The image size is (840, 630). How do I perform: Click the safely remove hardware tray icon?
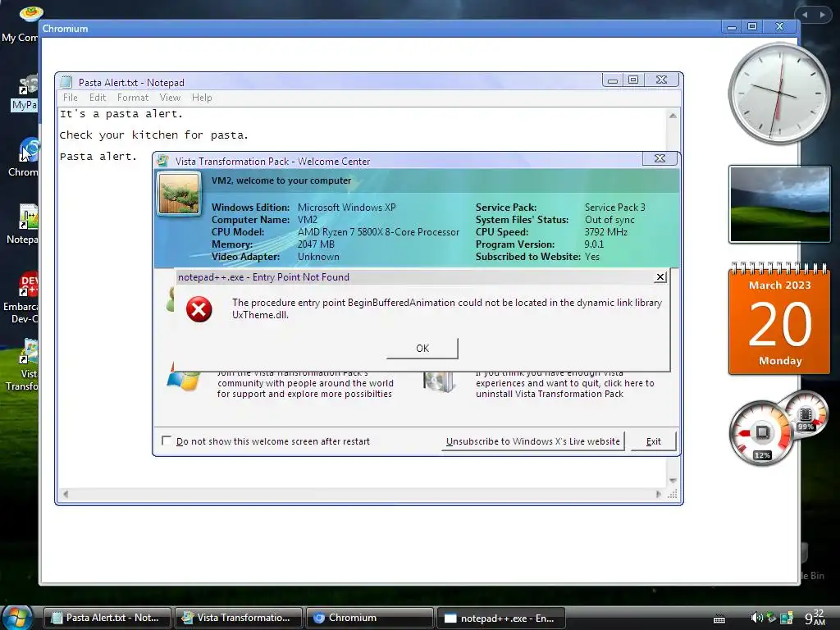[x=771, y=618]
